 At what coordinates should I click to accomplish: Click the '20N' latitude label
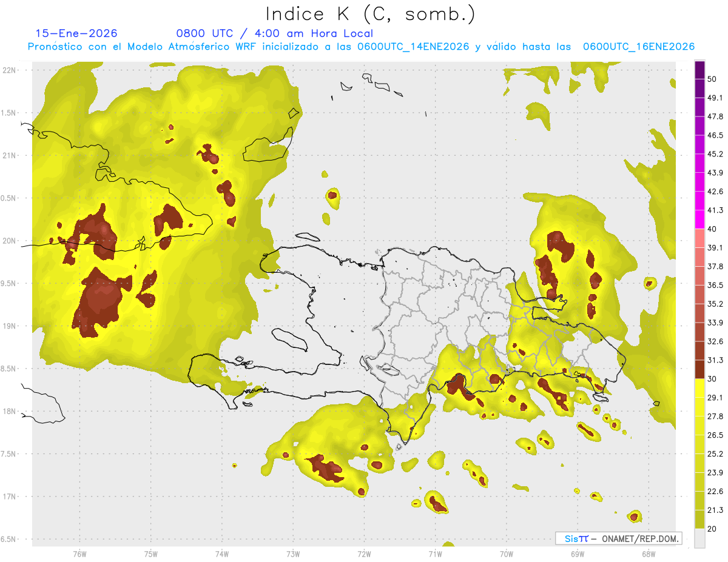9,241
